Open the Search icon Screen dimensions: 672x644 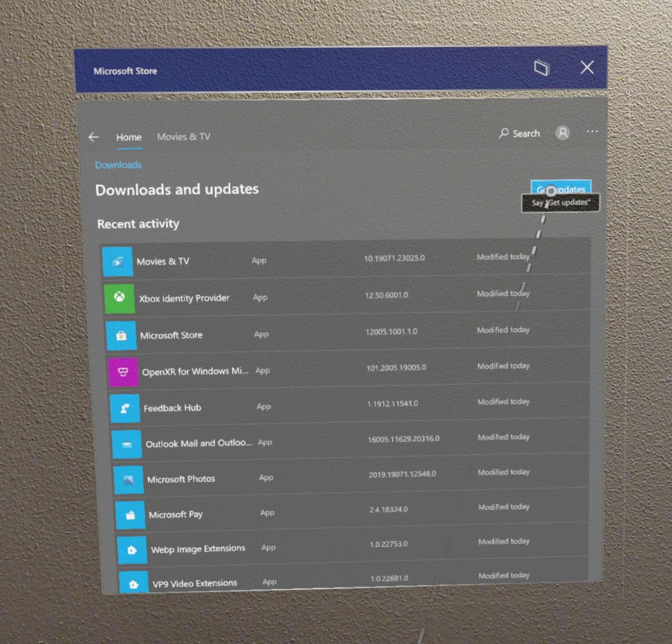(x=519, y=133)
